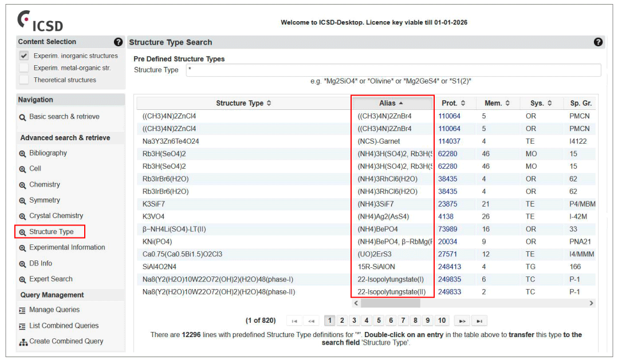Image resolution: width=618 pixels, height=364 pixels.
Task: Open prototype link 248413
Action: 450,267
